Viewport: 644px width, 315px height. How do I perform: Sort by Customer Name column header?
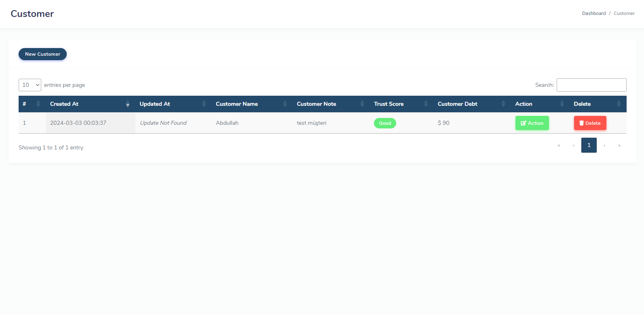(236, 104)
